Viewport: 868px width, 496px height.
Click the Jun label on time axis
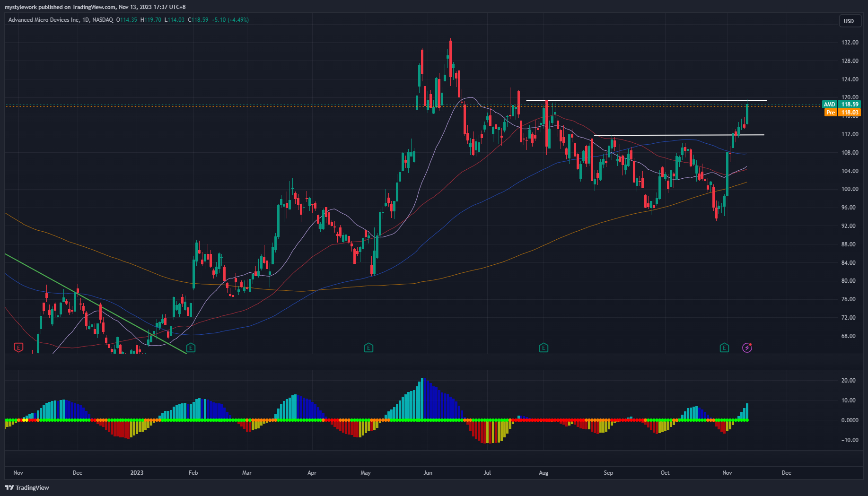pyautogui.click(x=428, y=473)
